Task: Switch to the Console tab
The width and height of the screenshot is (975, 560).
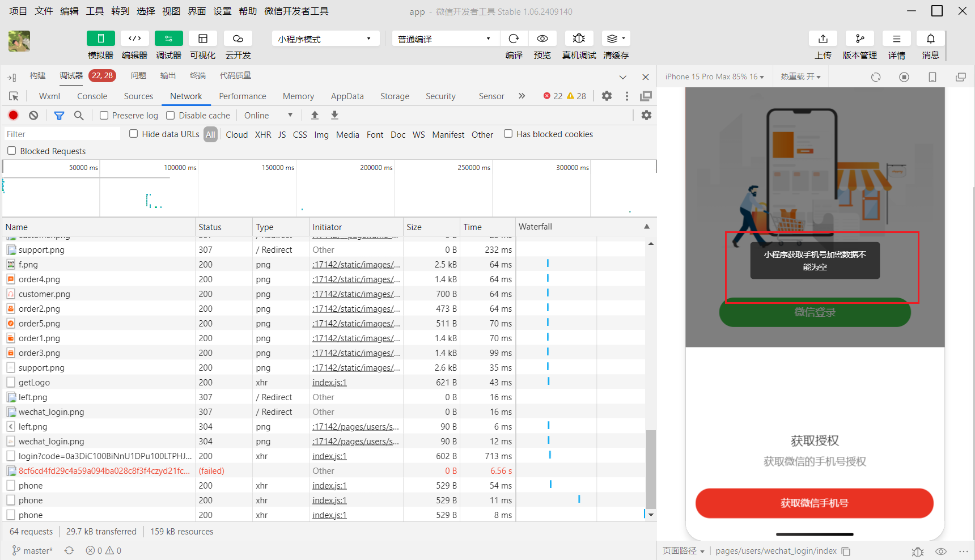Action: [92, 96]
